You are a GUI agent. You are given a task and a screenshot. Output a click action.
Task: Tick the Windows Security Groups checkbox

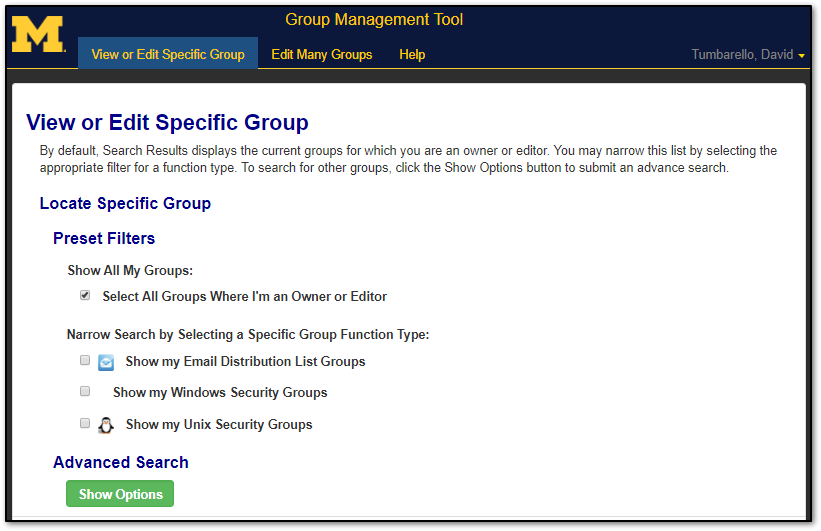click(x=85, y=392)
